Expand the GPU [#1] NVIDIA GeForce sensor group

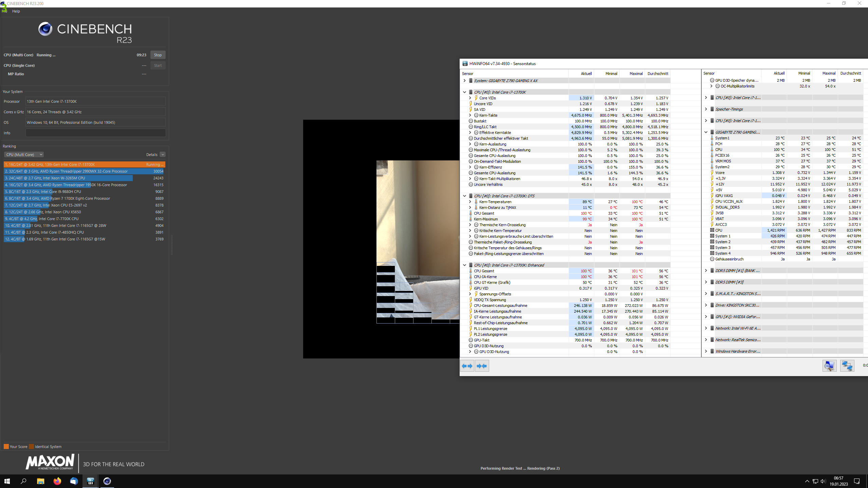pyautogui.click(x=706, y=317)
